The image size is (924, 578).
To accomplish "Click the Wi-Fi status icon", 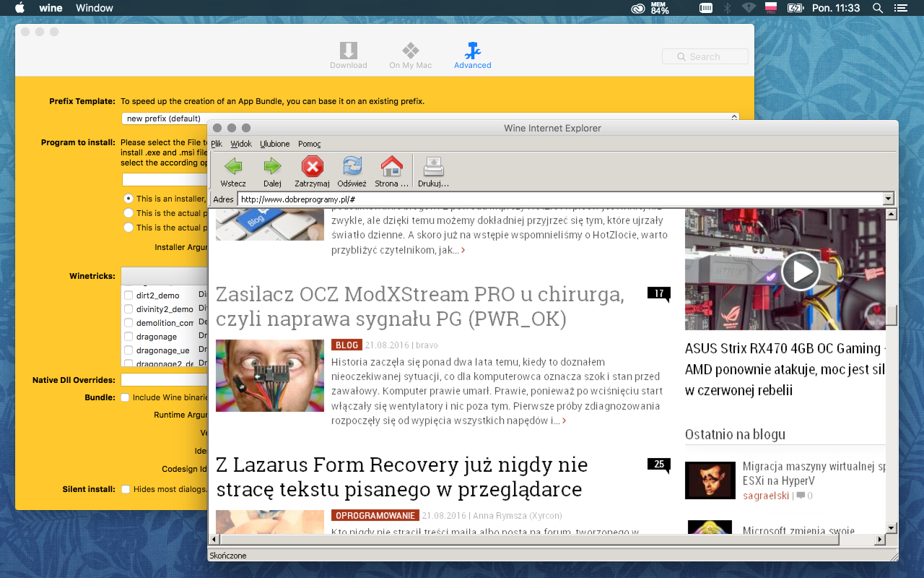I will (749, 8).
